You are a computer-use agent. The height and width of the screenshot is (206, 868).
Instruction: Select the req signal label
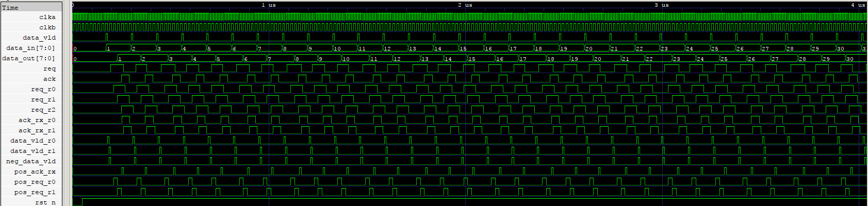pyautogui.click(x=50, y=68)
